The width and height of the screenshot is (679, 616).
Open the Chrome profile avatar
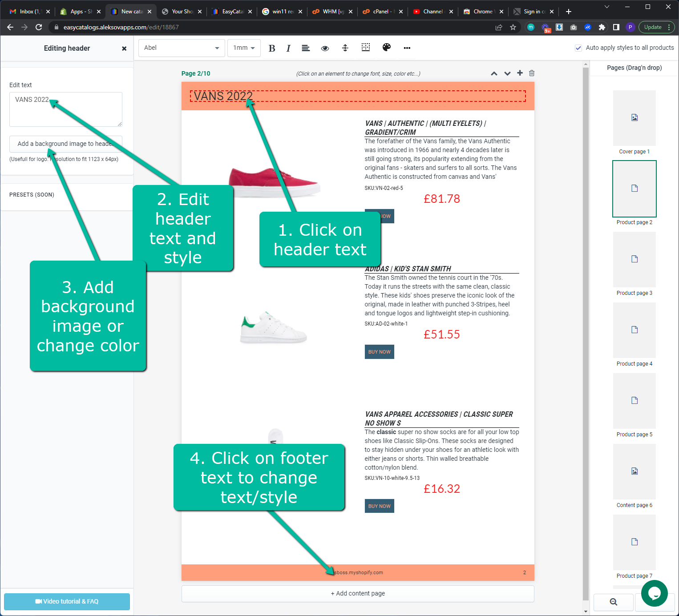pos(630,27)
